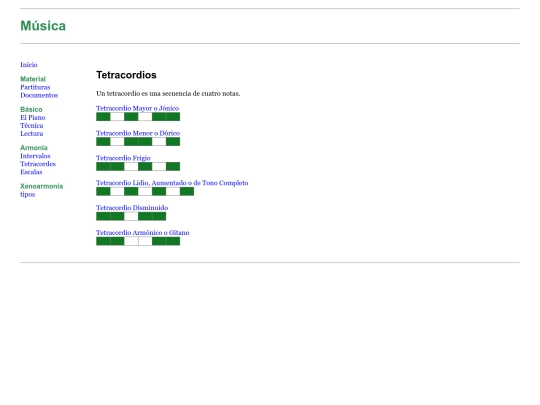Open the tipos link under Xenoarmonía
The height and width of the screenshot is (405, 540).
[x=28, y=194]
